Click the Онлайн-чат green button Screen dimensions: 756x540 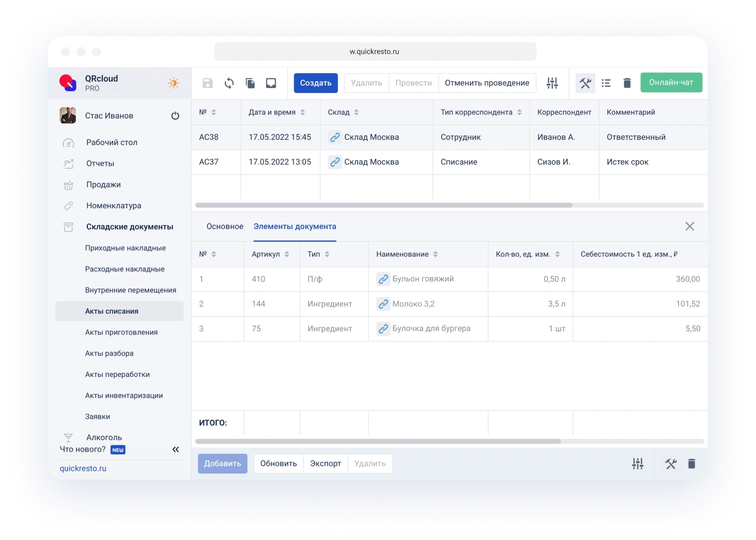pyautogui.click(x=671, y=82)
